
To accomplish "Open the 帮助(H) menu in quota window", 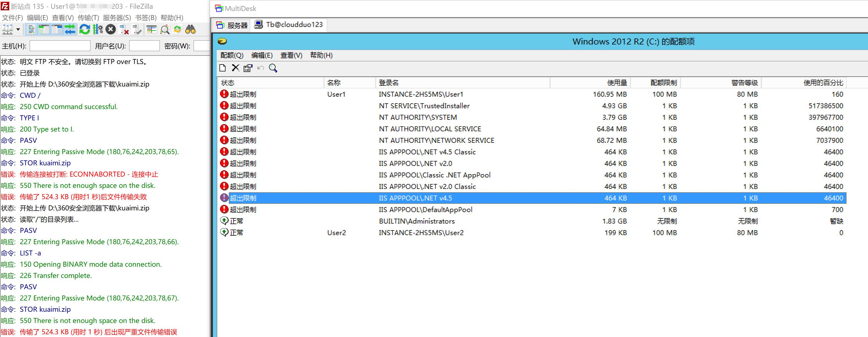I will pyautogui.click(x=321, y=55).
